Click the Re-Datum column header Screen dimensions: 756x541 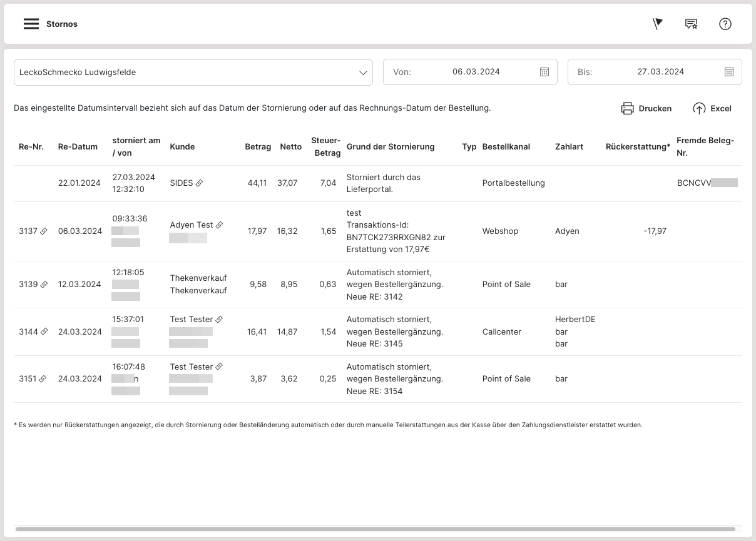[x=78, y=147]
